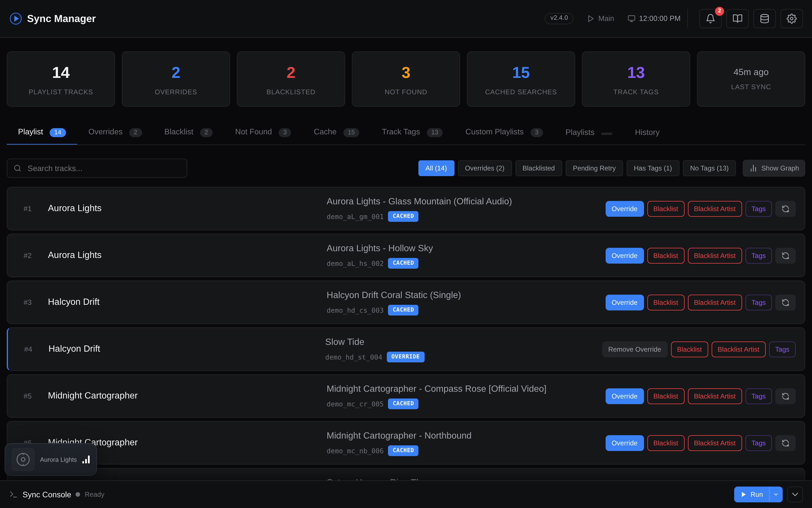Filter by Has Tags (1)
Screen dimensions: 812x508
coord(653,168)
